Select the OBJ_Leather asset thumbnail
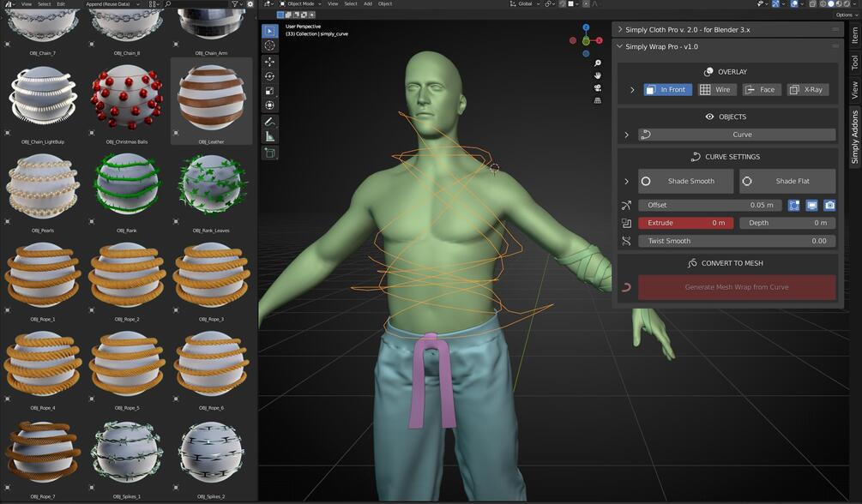Screen dimensions: 862x504 tap(212, 101)
